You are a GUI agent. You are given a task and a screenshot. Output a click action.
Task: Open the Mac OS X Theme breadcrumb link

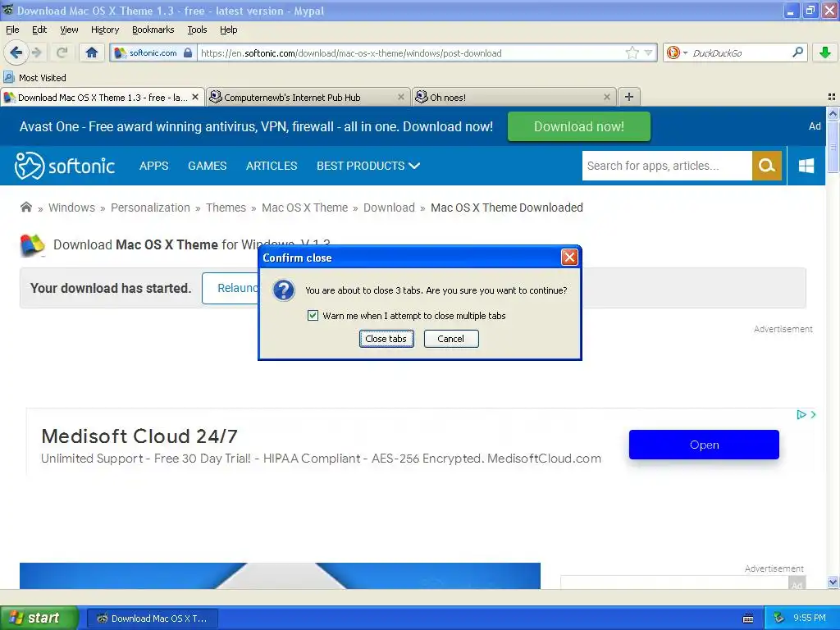coord(304,208)
